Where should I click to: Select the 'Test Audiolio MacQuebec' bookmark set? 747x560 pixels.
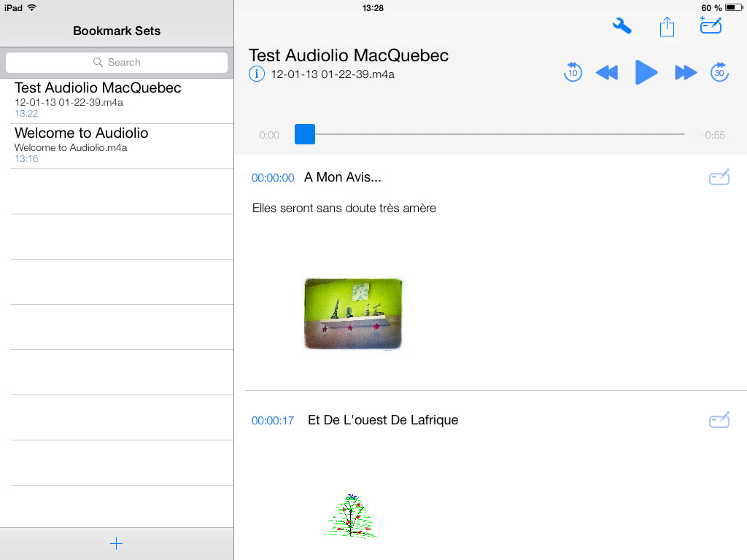tap(117, 101)
